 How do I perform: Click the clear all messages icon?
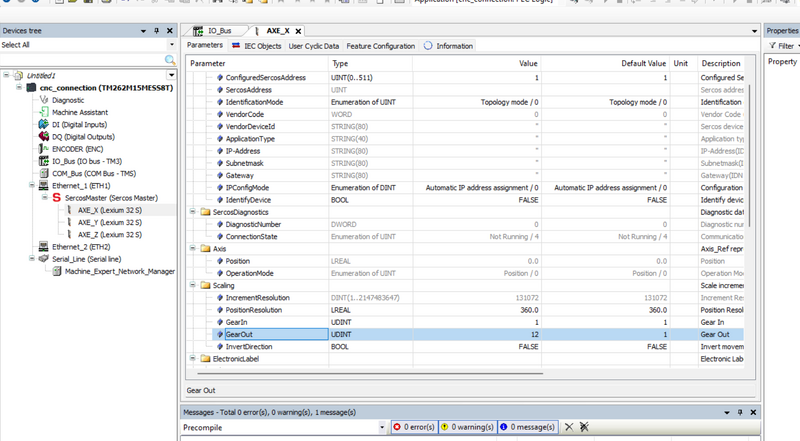click(x=584, y=427)
